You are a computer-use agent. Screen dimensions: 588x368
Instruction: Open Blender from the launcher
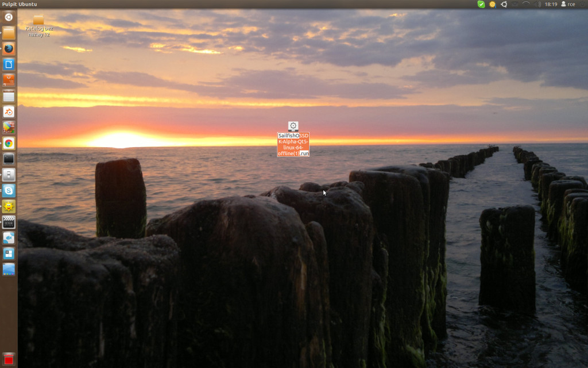click(x=9, y=112)
